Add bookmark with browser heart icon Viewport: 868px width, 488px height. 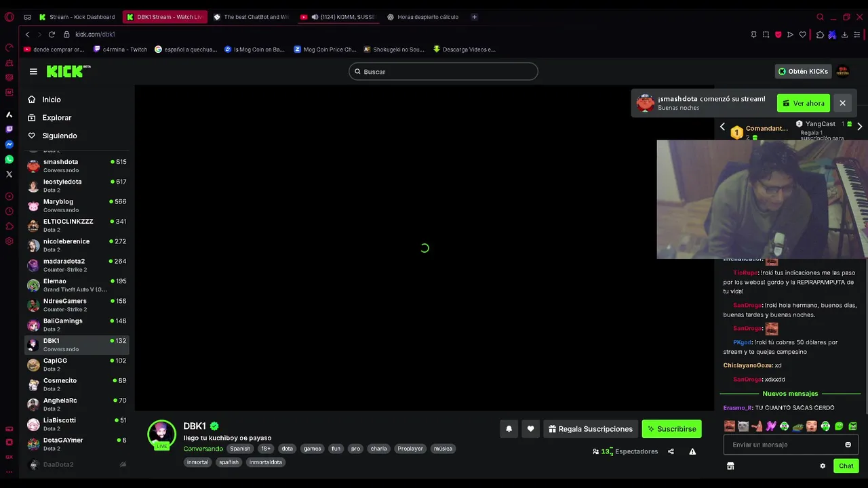[x=802, y=35]
